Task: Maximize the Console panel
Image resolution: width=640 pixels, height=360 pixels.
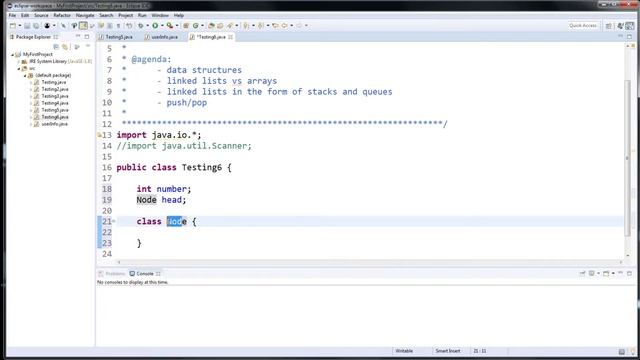Action: 629,273
